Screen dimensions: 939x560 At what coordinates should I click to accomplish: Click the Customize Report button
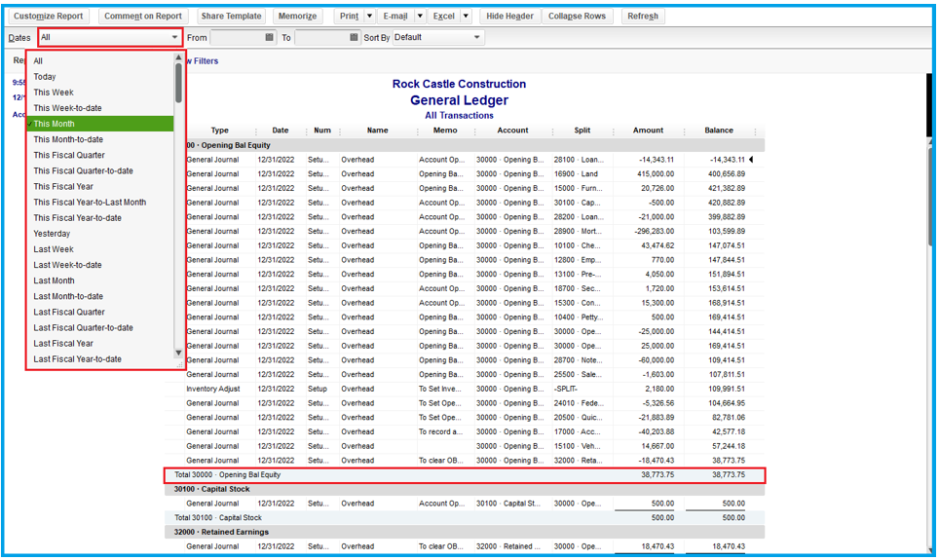(49, 17)
